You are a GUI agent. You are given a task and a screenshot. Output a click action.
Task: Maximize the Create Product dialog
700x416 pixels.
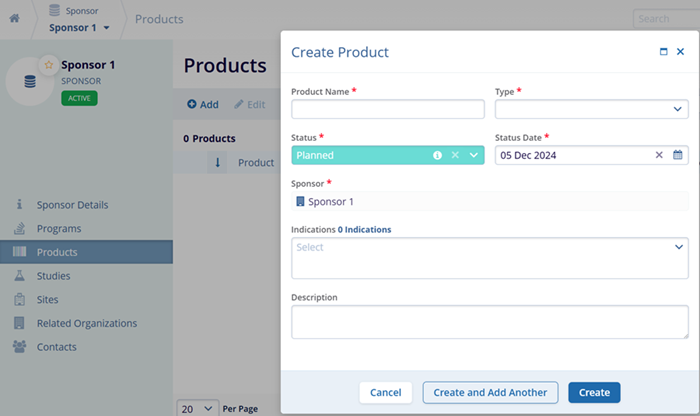tap(663, 52)
